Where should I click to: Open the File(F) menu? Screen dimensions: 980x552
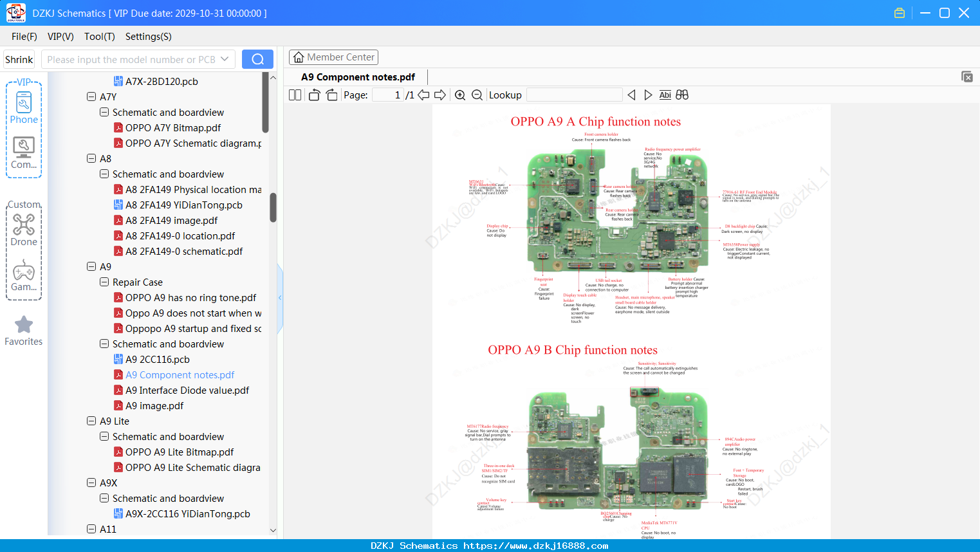point(24,37)
